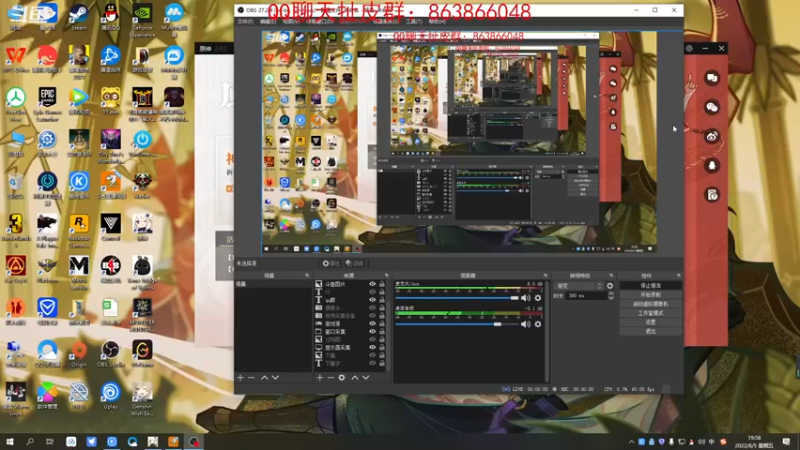Click the 桌面音频 volume slider
800x450 pixels.
[457, 324]
